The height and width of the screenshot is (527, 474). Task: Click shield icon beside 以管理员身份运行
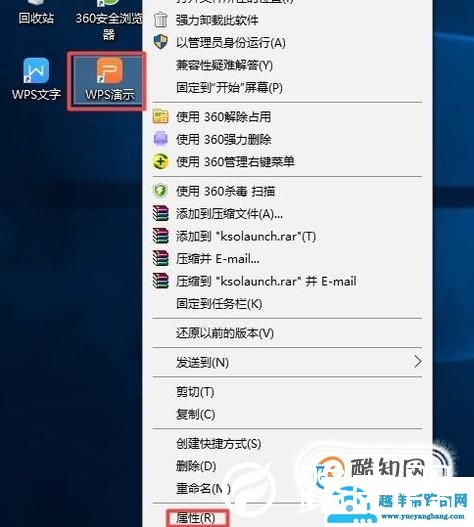[x=160, y=42]
